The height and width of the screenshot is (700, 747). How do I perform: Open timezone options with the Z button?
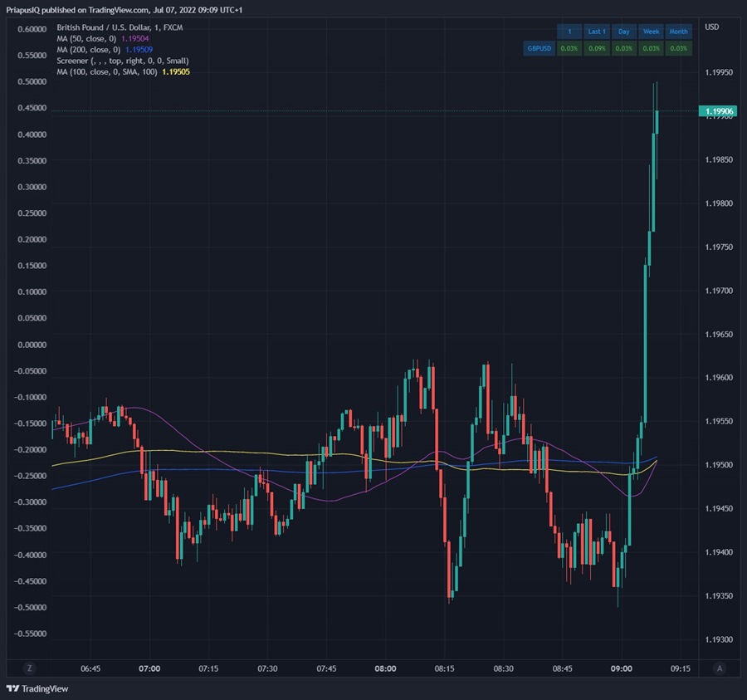pyautogui.click(x=30, y=668)
